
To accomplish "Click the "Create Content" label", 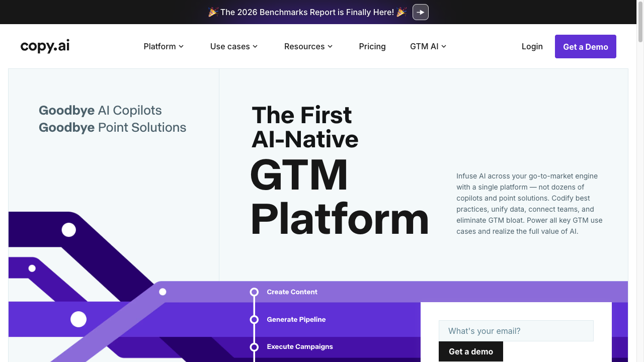I will click(x=292, y=292).
